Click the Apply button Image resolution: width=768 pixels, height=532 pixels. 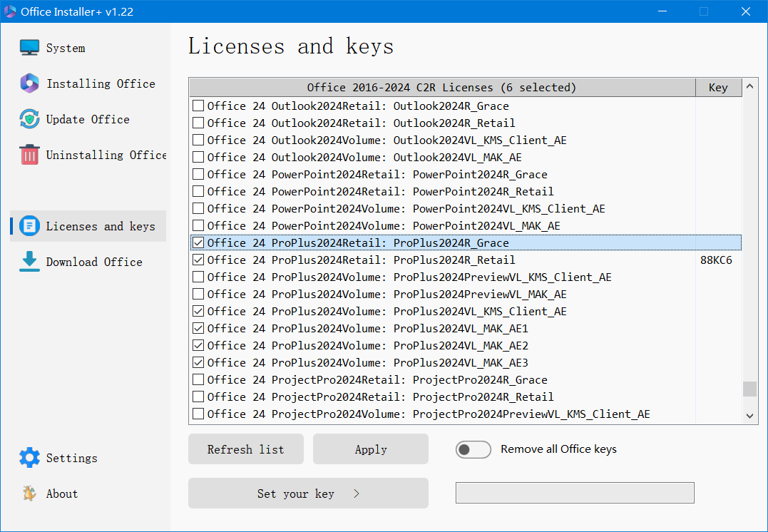371,449
